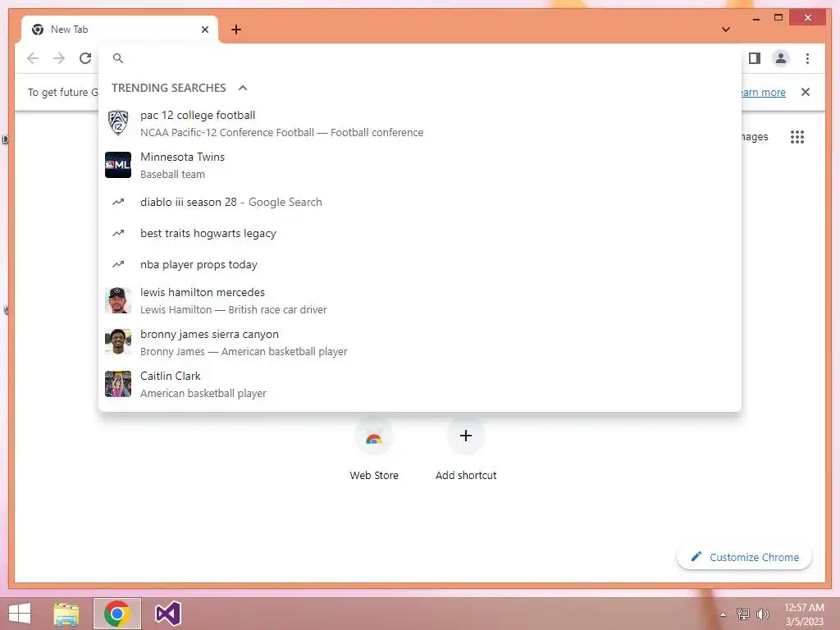This screenshot has height=630, width=840.
Task: Follow the Learn more link
Action: coord(764,92)
